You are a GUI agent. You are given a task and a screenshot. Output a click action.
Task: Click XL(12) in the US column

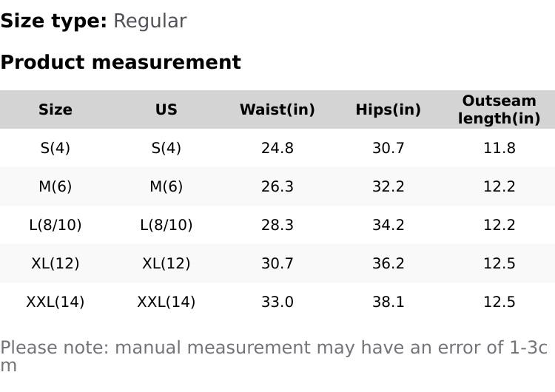166,263
